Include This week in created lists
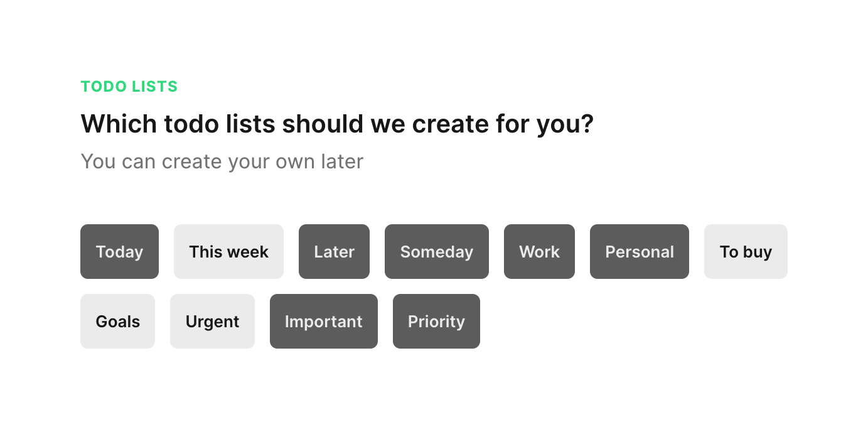This screenshot has height=429, width=868. coord(228,251)
